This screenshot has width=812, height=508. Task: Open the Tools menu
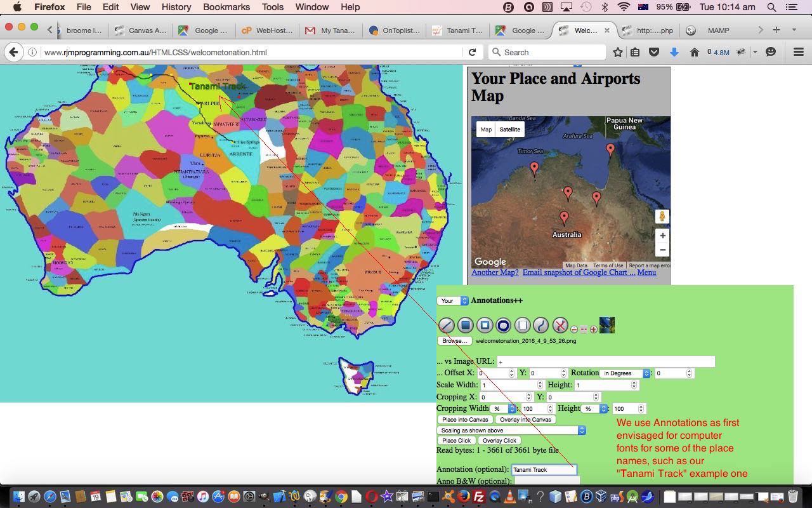coord(272,7)
